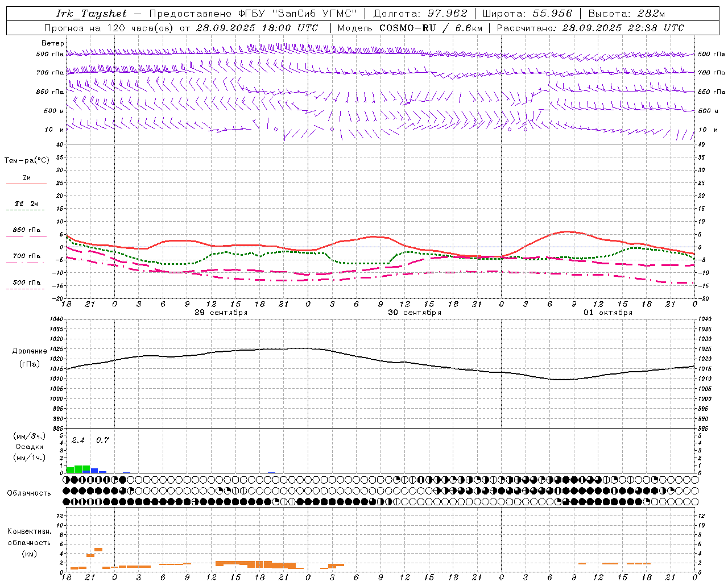Click the 700 гПа temperature legend entry
The height and width of the screenshot is (582, 728).
[x=27, y=256]
